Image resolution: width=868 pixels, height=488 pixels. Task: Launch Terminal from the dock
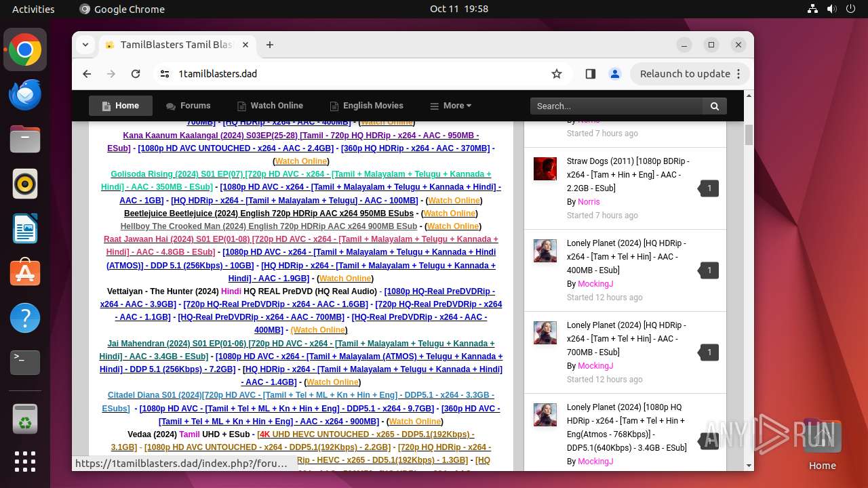tap(25, 363)
